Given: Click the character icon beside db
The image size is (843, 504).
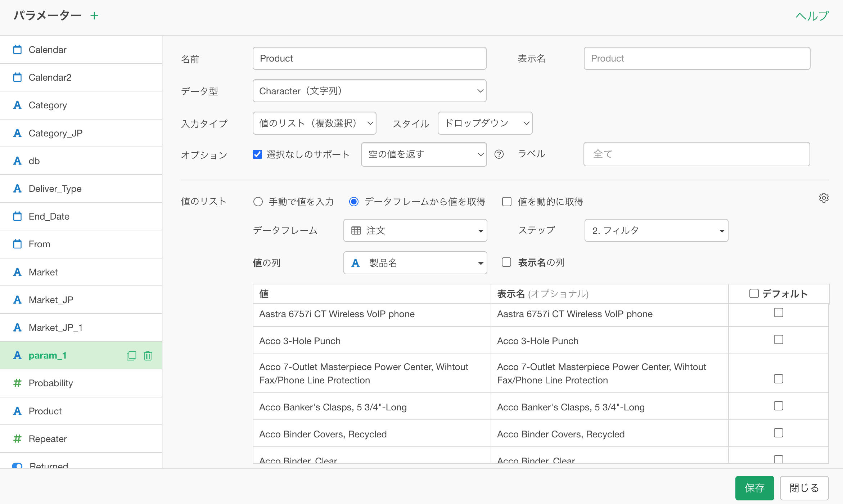Looking at the screenshot, I should (x=17, y=161).
